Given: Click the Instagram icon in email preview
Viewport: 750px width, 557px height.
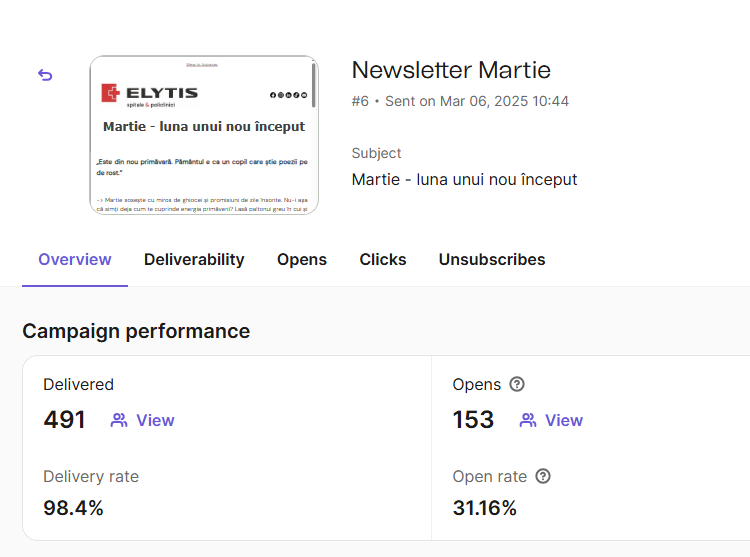Looking at the screenshot, I should point(279,95).
